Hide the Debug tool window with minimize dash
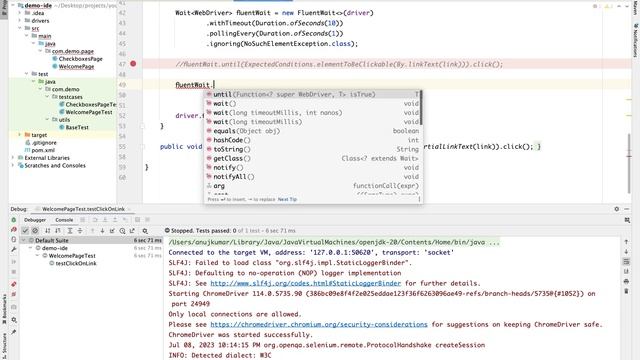The image size is (640, 360). 627,209
